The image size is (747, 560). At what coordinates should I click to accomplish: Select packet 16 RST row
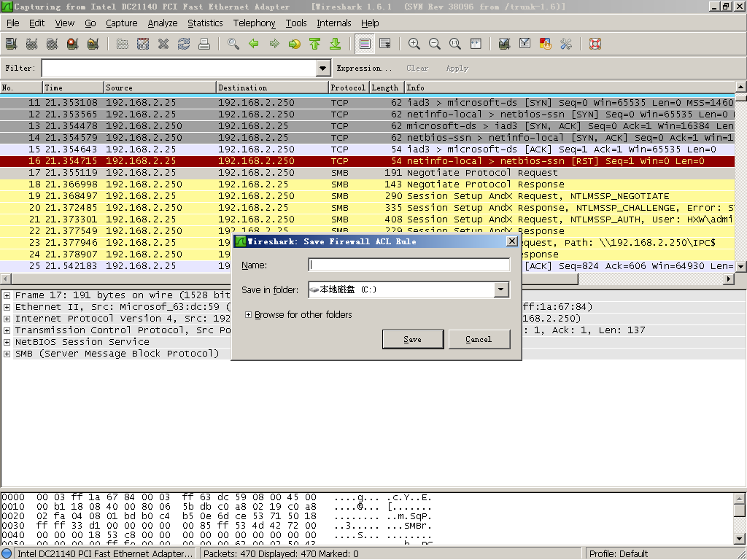[x=368, y=161]
